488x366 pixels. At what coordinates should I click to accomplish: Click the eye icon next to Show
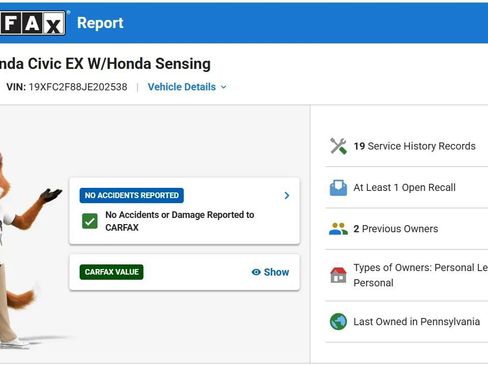pyautogui.click(x=256, y=272)
